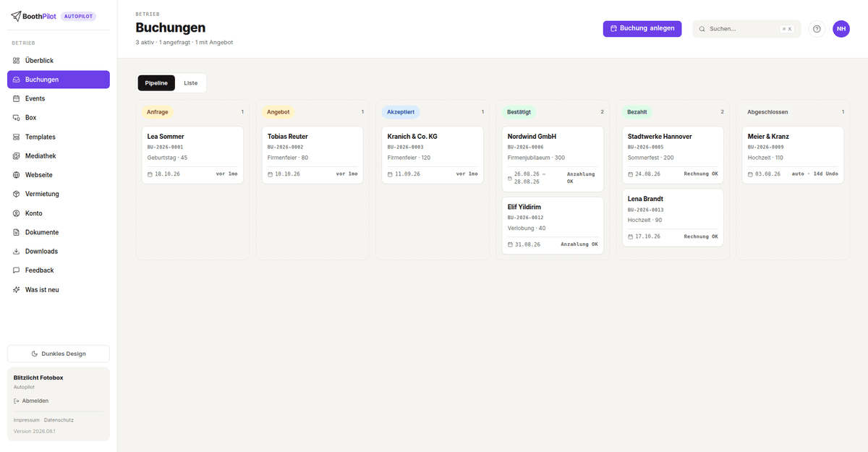This screenshot has height=452, width=868.
Task: Click the Abgeschlossen column label
Action: (x=767, y=112)
